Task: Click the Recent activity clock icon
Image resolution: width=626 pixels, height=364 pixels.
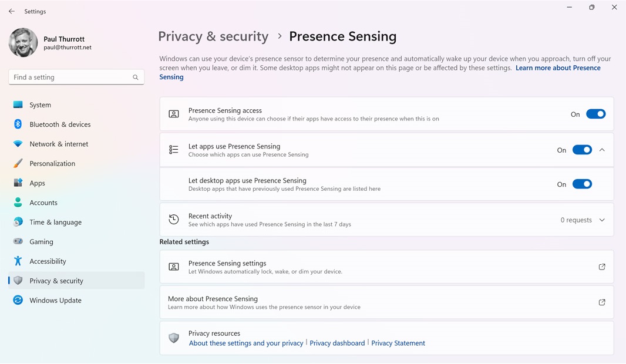Action: tap(174, 220)
